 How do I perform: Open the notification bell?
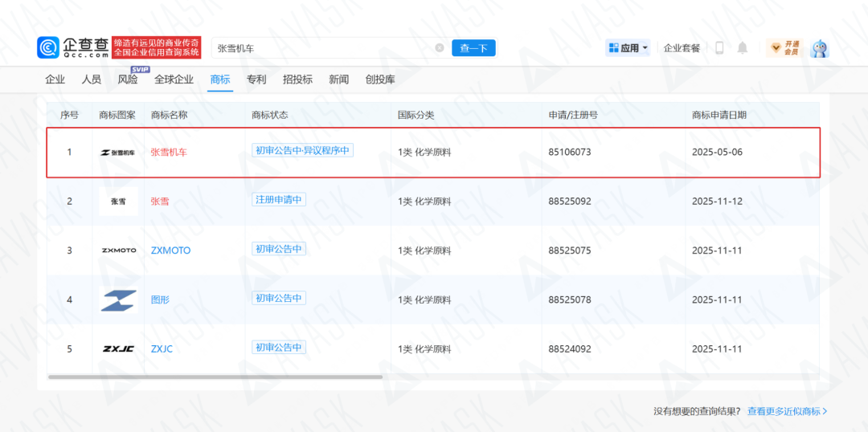[x=743, y=48]
